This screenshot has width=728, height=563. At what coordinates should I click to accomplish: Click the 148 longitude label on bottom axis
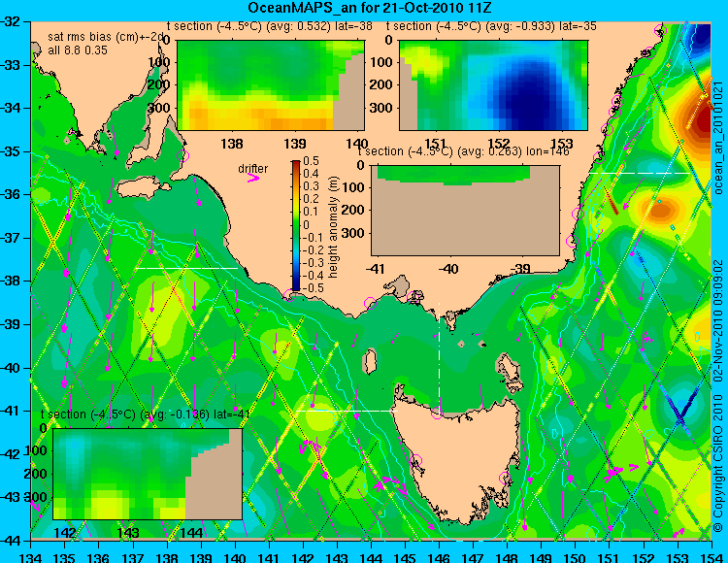(x=507, y=557)
